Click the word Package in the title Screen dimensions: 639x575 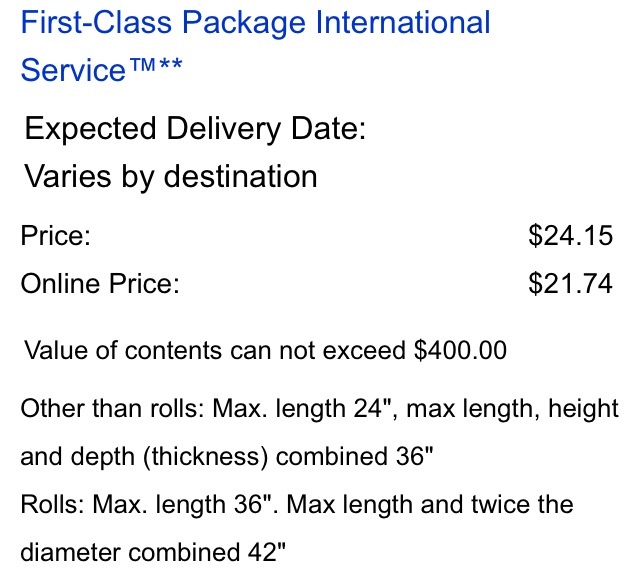[243, 24]
